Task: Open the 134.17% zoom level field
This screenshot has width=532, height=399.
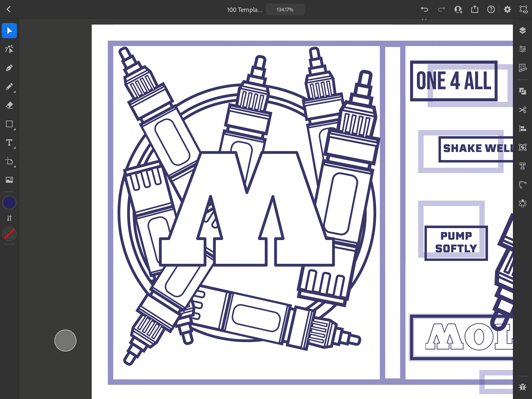Action: (x=285, y=9)
